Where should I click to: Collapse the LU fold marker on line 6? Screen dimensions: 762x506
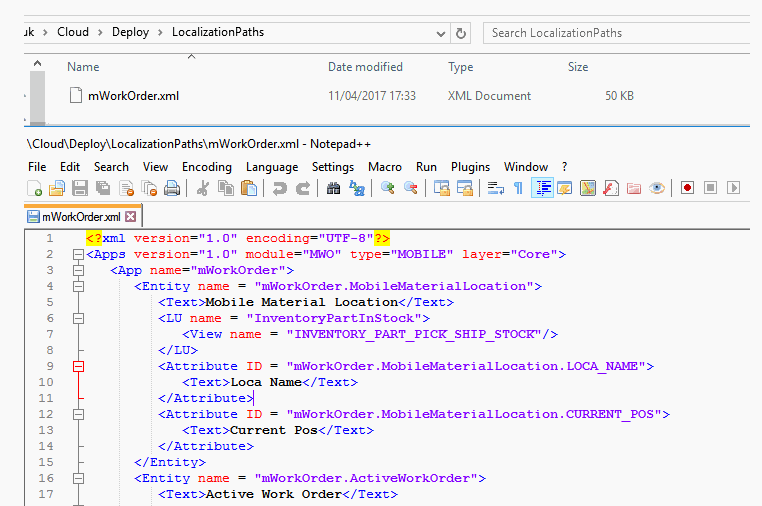coord(78,318)
